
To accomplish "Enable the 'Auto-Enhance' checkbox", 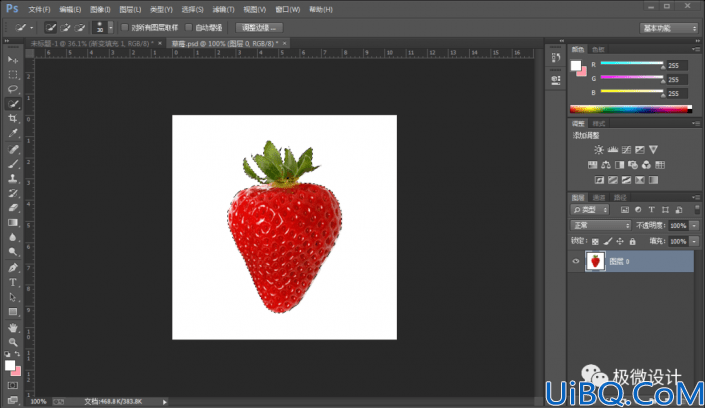I will point(189,27).
